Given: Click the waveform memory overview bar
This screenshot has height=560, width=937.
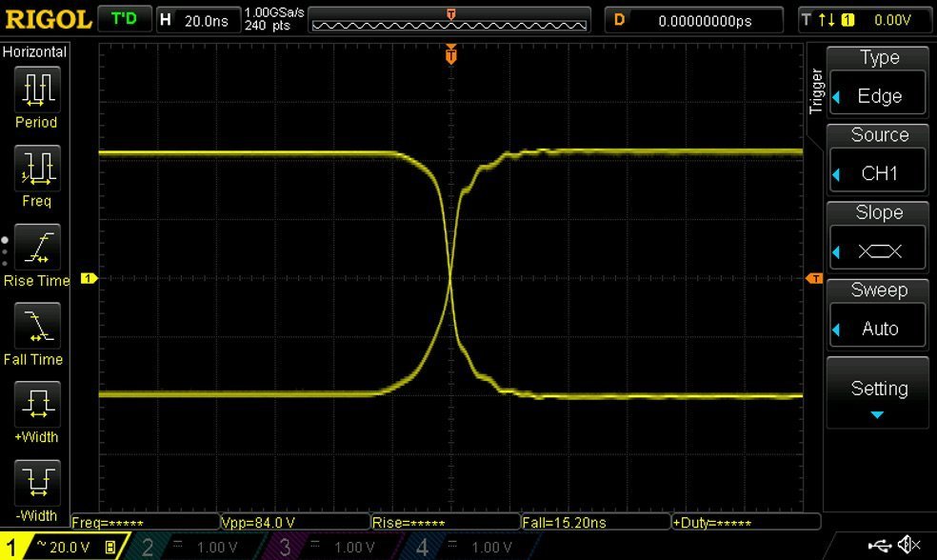Looking at the screenshot, I should point(449,20).
